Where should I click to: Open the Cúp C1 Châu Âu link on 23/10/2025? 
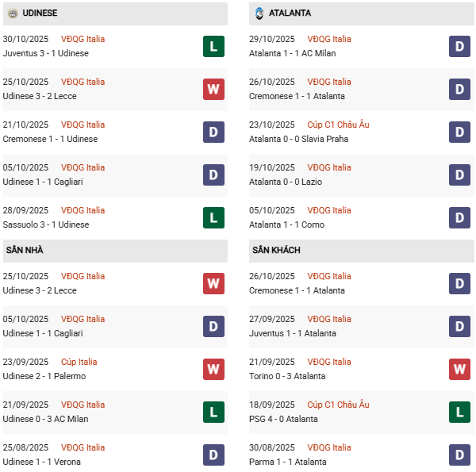click(339, 125)
